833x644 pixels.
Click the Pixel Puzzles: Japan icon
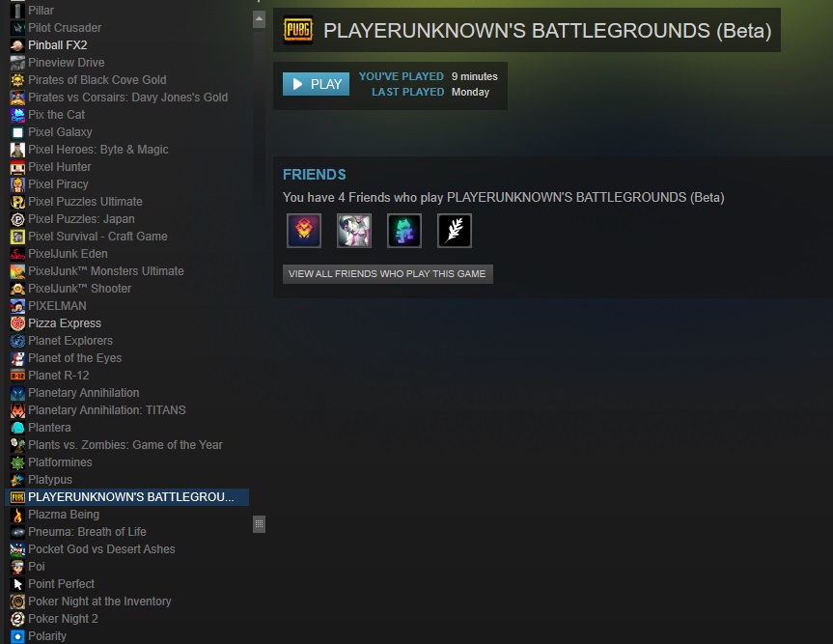click(17, 219)
